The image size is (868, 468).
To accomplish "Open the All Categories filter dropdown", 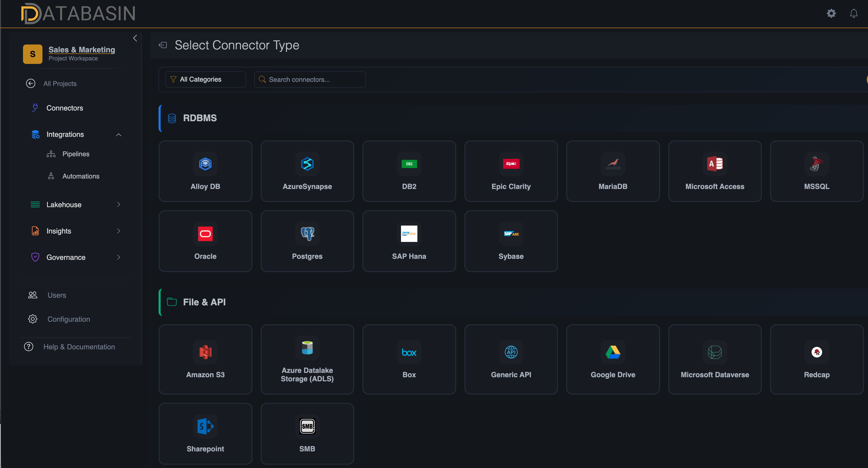I will click(205, 79).
